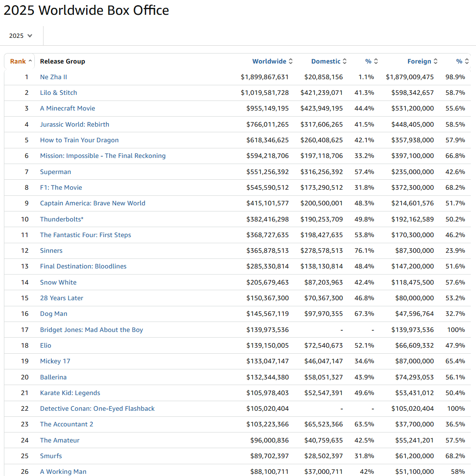
Task: Open the 2025 year dropdown
Action: [x=20, y=36]
